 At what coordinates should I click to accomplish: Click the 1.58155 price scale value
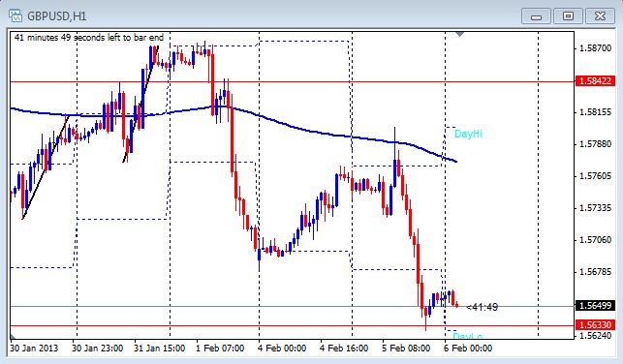point(596,112)
